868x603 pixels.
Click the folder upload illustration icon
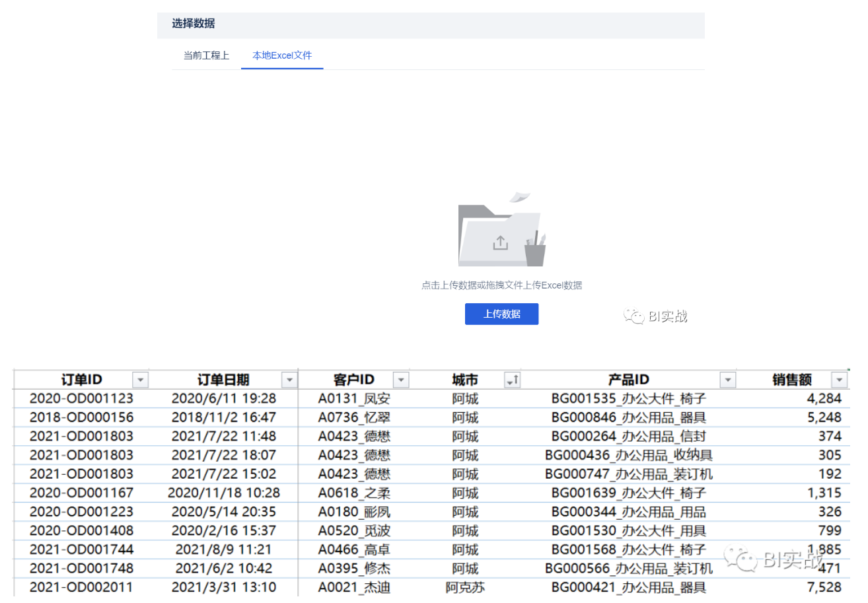coord(501,230)
